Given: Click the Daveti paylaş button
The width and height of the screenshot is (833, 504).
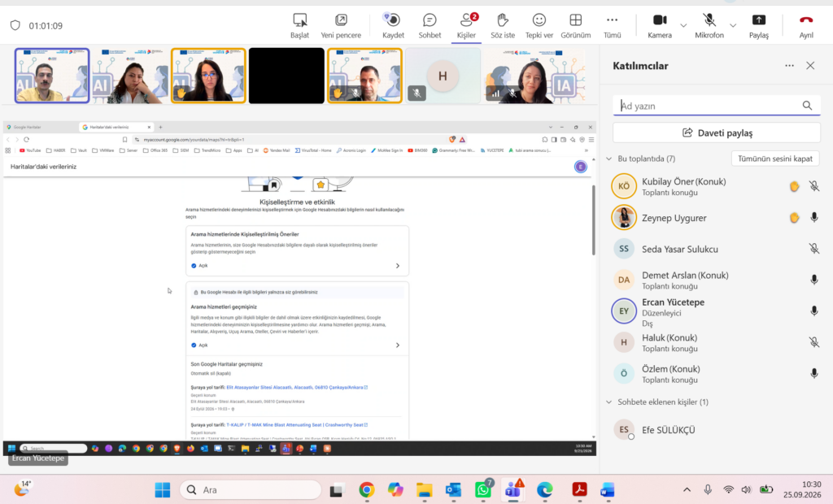Looking at the screenshot, I should click(717, 133).
